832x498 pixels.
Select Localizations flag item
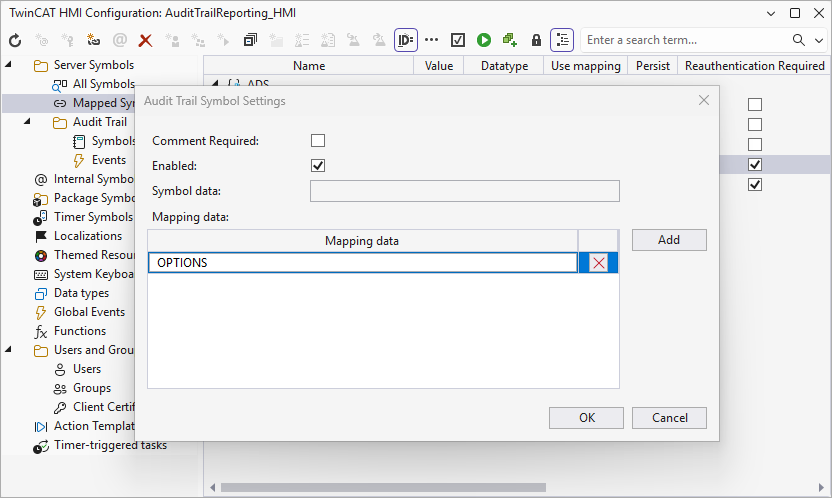[78, 236]
